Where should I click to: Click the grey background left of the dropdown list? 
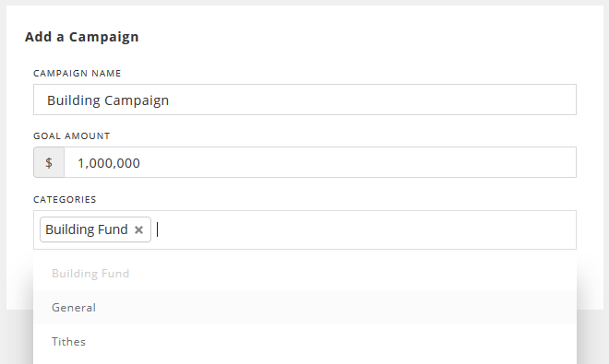click(17, 337)
